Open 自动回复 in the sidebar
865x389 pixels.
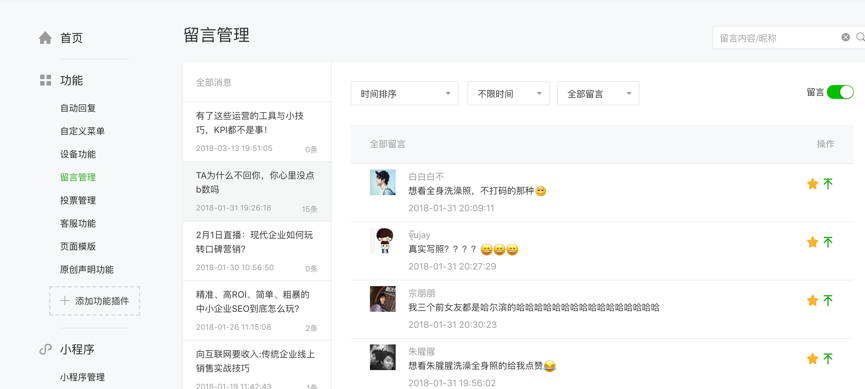point(78,108)
